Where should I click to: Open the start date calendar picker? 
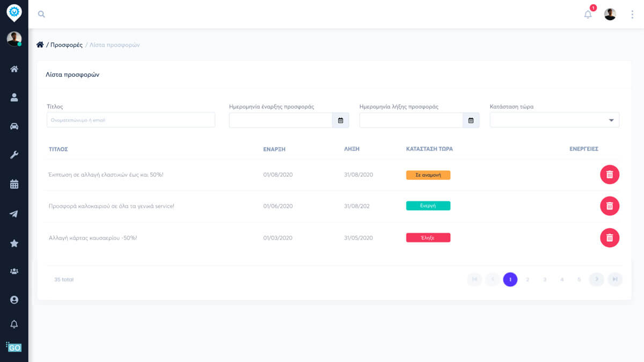coord(340,120)
